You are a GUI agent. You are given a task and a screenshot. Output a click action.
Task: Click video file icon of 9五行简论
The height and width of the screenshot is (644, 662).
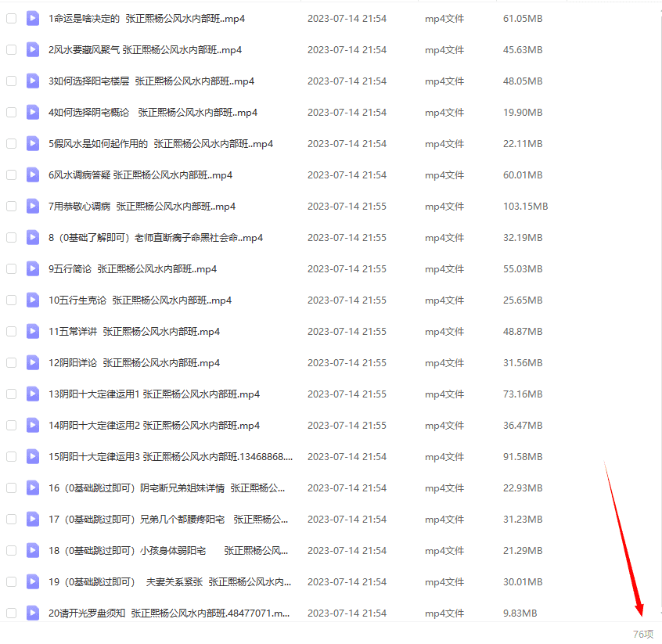(32, 268)
